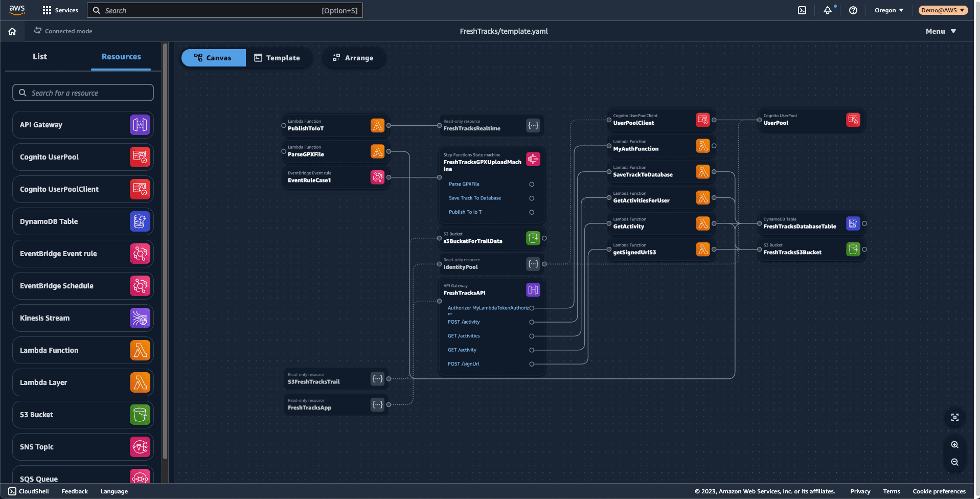Open the AWS home logo
Screen dimensions: 980x499
pos(17,10)
